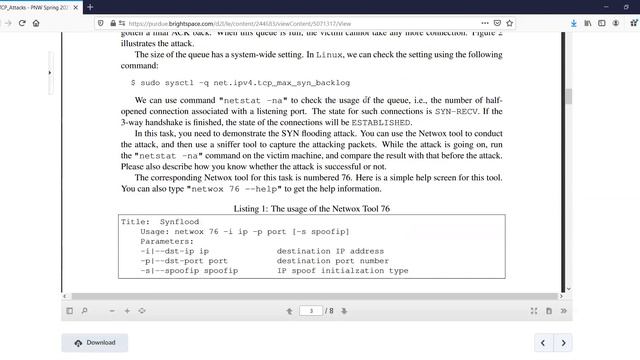Image resolution: width=640 pixels, height=360 pixels.
Task: Click the "Title: Synflood" line
Action: [x=160, y=222]
